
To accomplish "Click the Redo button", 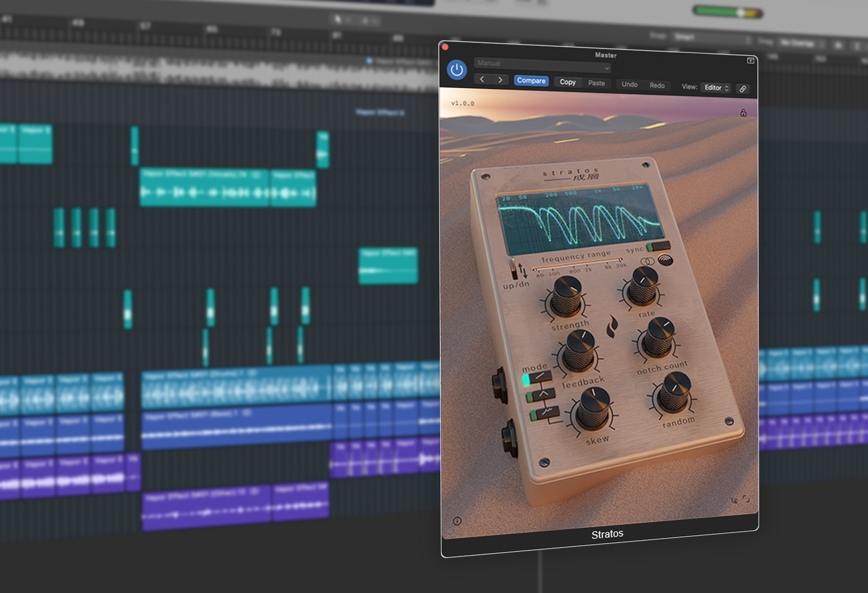I will click(657, 85).
